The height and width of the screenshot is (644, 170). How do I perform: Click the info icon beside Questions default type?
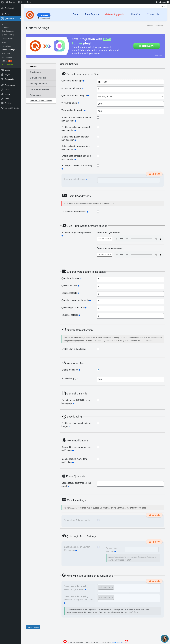[84, 81]
